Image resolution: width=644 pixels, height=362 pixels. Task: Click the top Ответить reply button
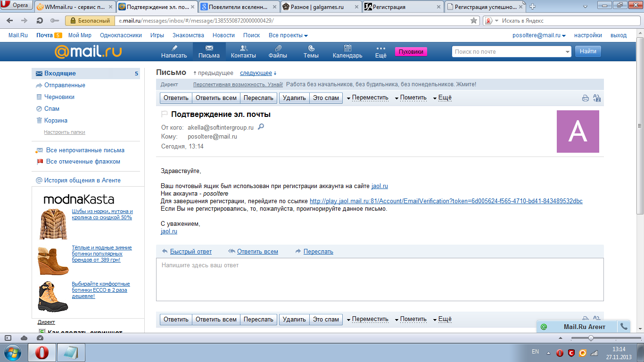pos(176,98)
